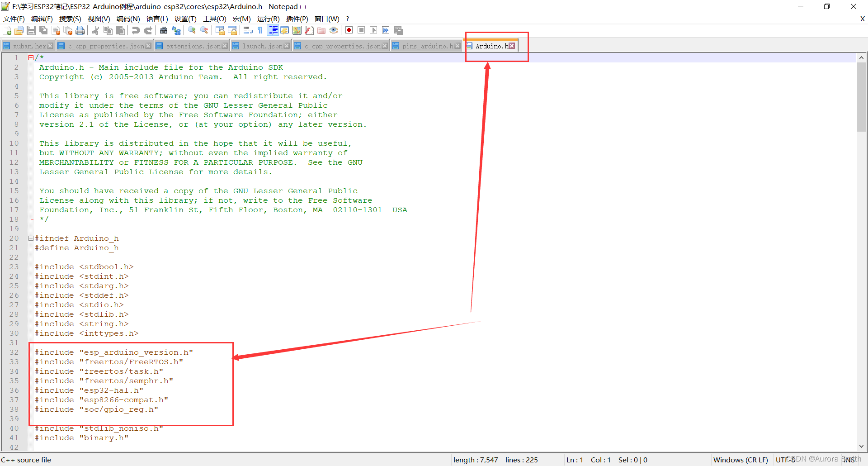Click the Stop Recording macro icon
Screen dimensions: 868x466
pyautogui.click(x=361, y=30)
